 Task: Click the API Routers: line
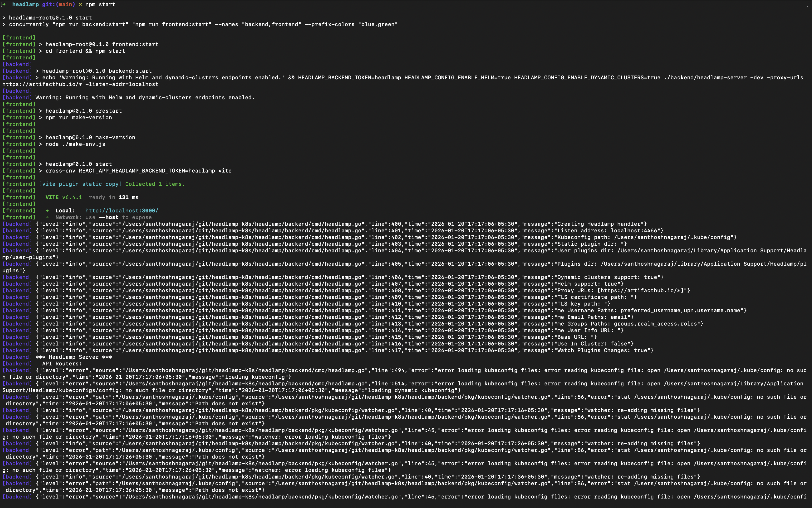[x=62, y=364]
